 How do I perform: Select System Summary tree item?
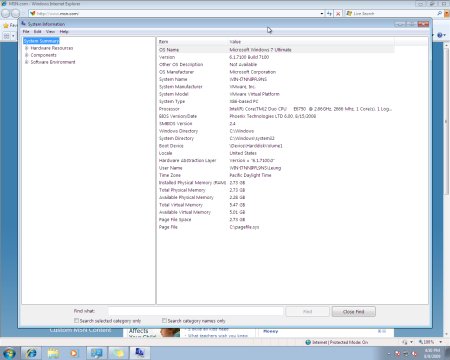pos(41,41)
